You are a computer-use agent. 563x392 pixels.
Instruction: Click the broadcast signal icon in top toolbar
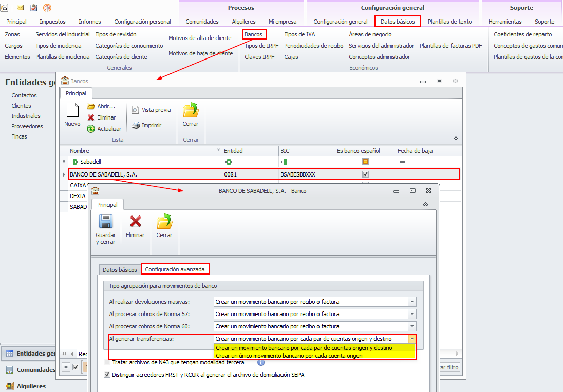[47, 8]
